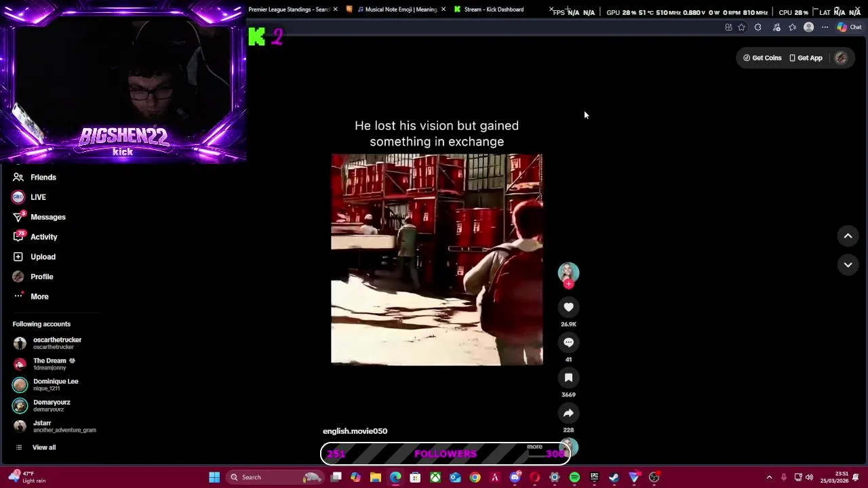Viewport: 868px width, 488px height.
Task: Open Dominique Lee following account
Action: tap(54, 384)
